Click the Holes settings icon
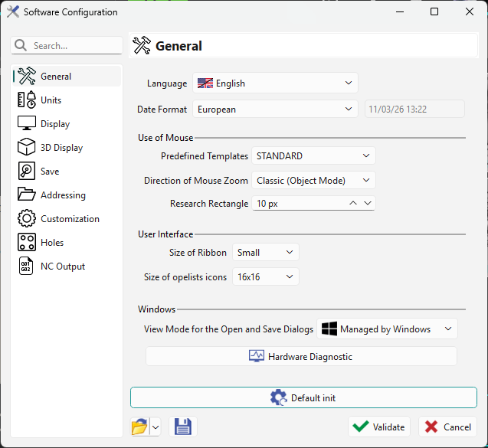Viewport: 488px width, 448px height. click(x=27, y=242)
